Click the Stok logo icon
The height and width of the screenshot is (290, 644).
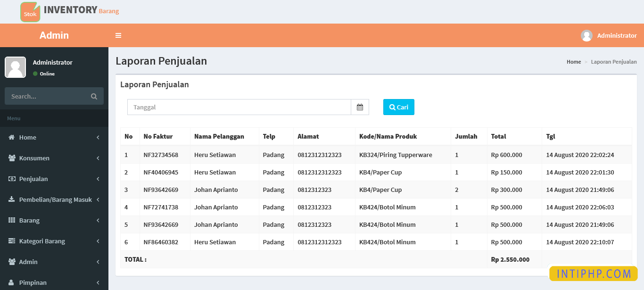(x=30, y=12)
